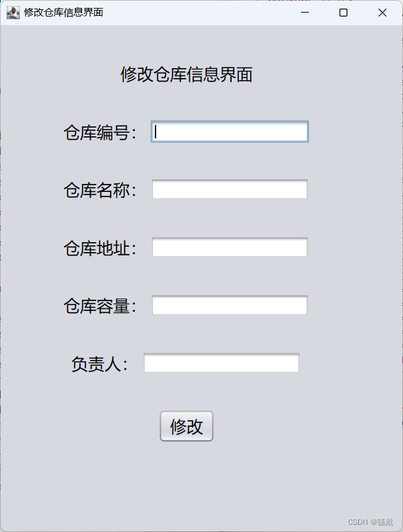Viewport: 403px width, 532px height.
Task: Select the 仓库地址 label text
Action: [97, 247]
